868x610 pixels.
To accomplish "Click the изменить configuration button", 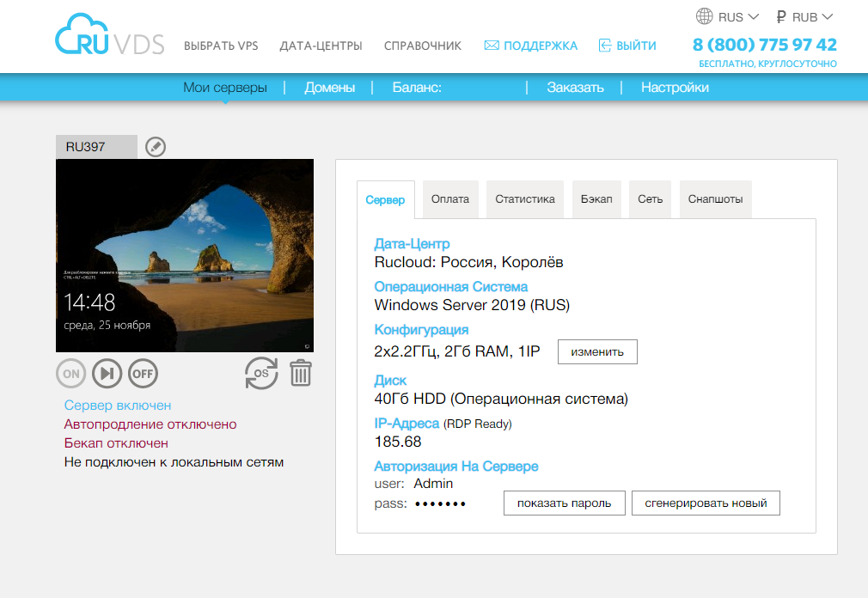I will click(597, 352).
